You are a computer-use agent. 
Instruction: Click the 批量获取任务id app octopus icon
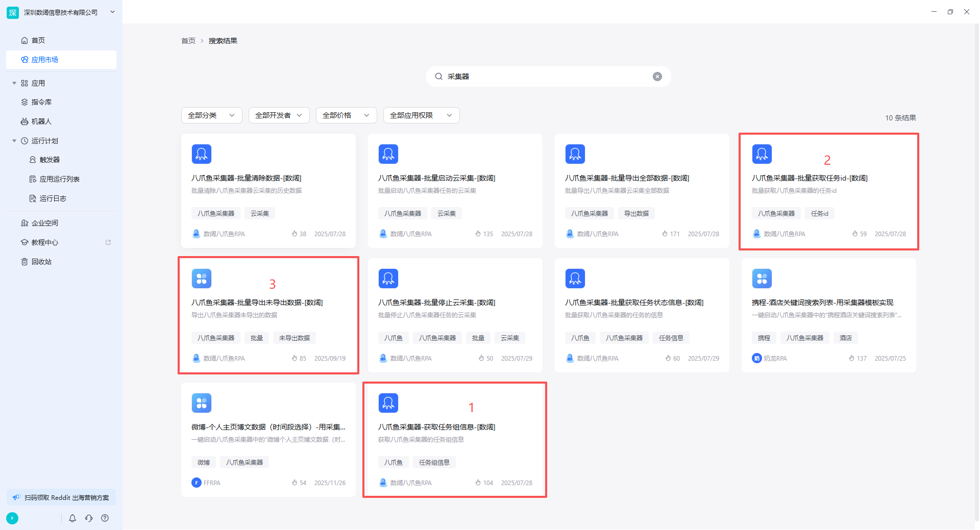762,154
